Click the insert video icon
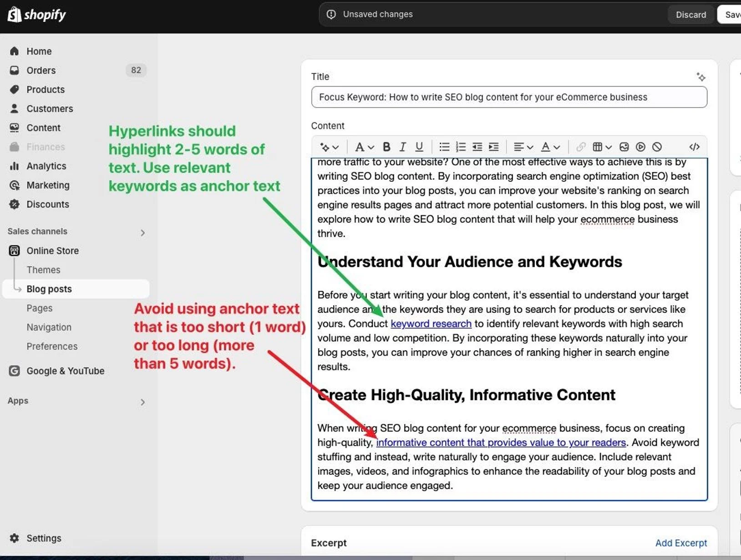This screenshot has height=560, width=741. (640, 147)
